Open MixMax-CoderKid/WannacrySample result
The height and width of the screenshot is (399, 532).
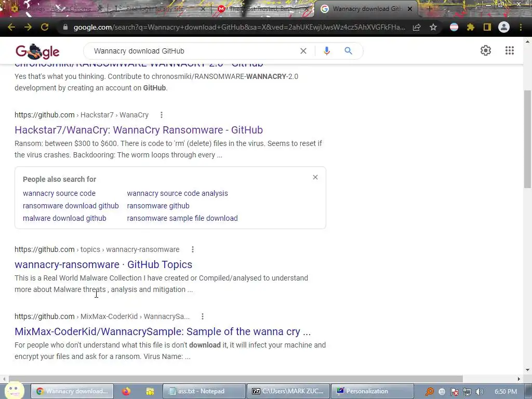coord(163,331)
